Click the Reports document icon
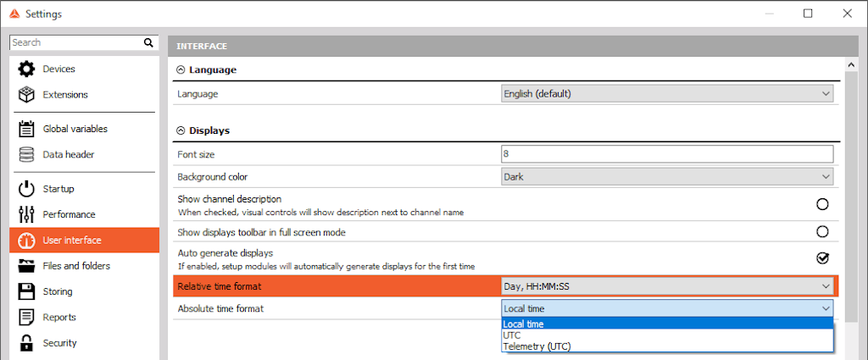 coord(26,318)
